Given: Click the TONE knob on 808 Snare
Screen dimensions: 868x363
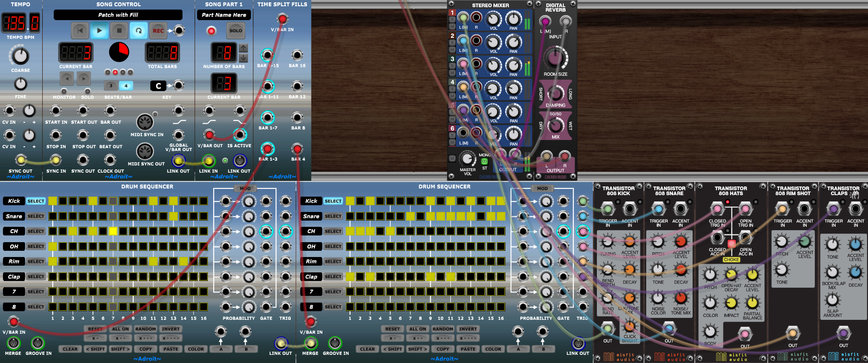Looking at the screenshot, I should click(658, 270).
